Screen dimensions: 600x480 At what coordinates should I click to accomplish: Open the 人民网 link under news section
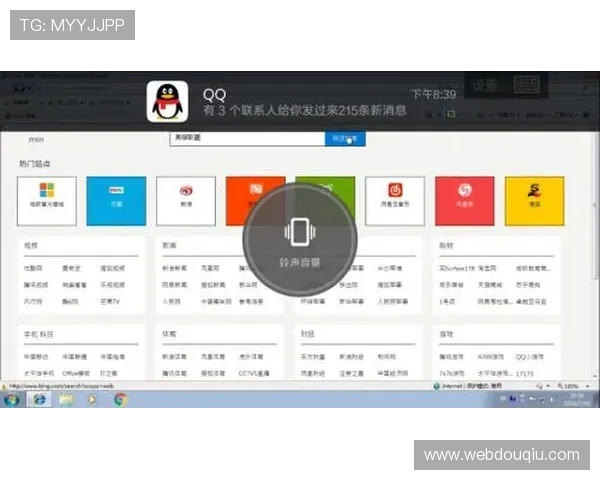pyautogui.click(x=171, y=302)
